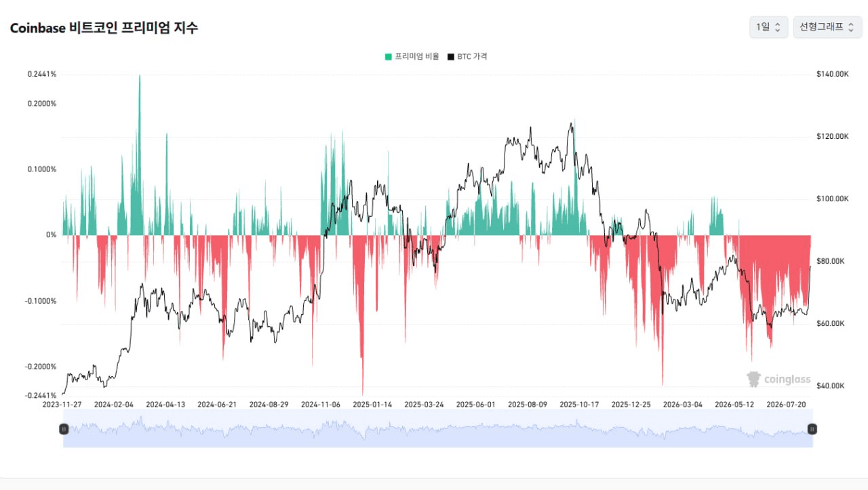Viewport: 868px width, 490px height.
Task: Click the 2025-12-25 date label
Action: click(x=631, y=404)
